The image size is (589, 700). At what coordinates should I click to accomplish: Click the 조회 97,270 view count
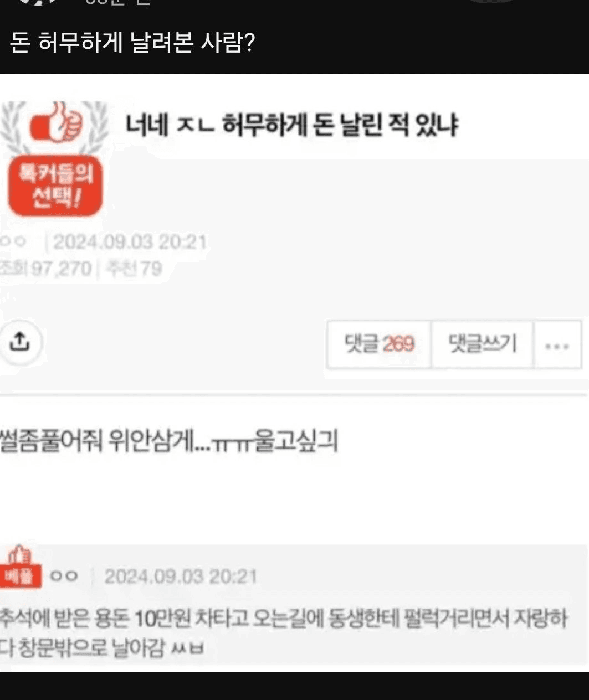(x=45, y=269)
